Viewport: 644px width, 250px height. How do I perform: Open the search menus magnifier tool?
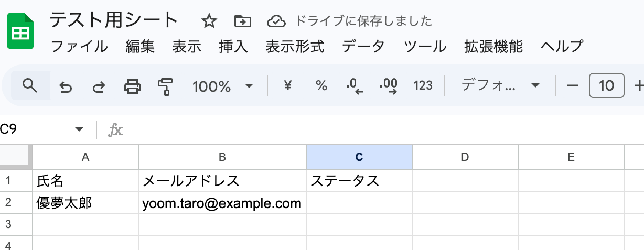pos(30,85)
